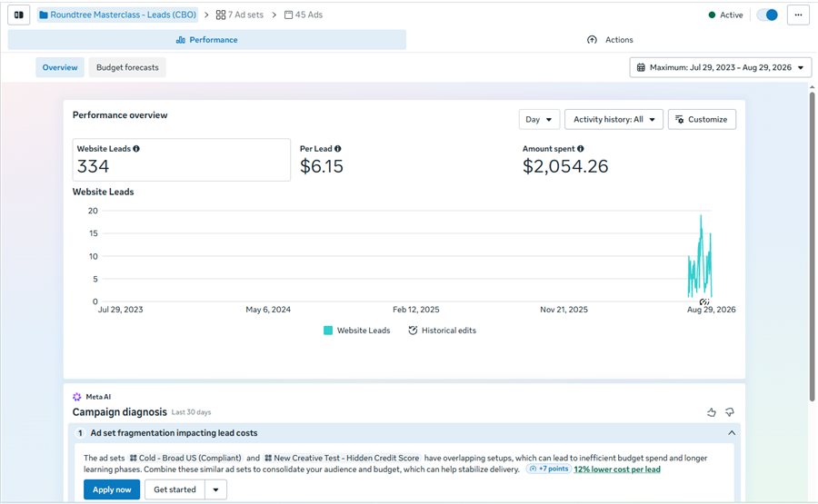The width and height of the screenshot is (818, 504).
Task: Click the Get started button
Action: pyautogui.click(x=175, y=489)
